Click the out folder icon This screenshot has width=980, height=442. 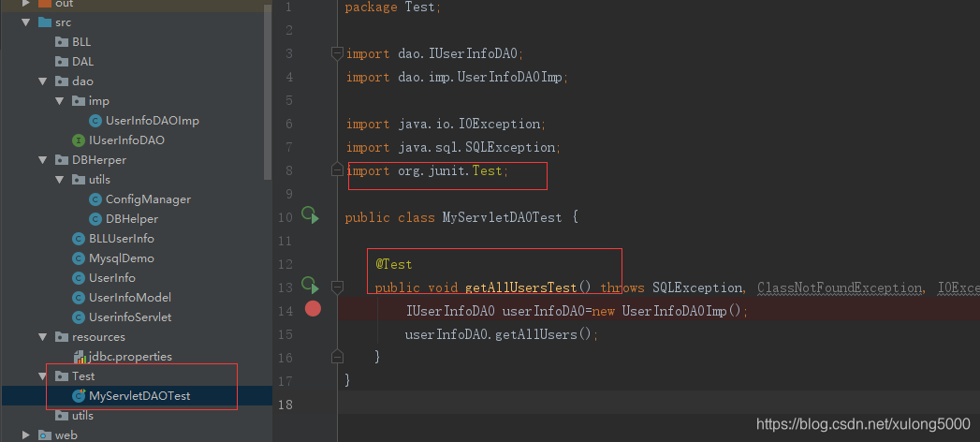(x=45, y=3)
